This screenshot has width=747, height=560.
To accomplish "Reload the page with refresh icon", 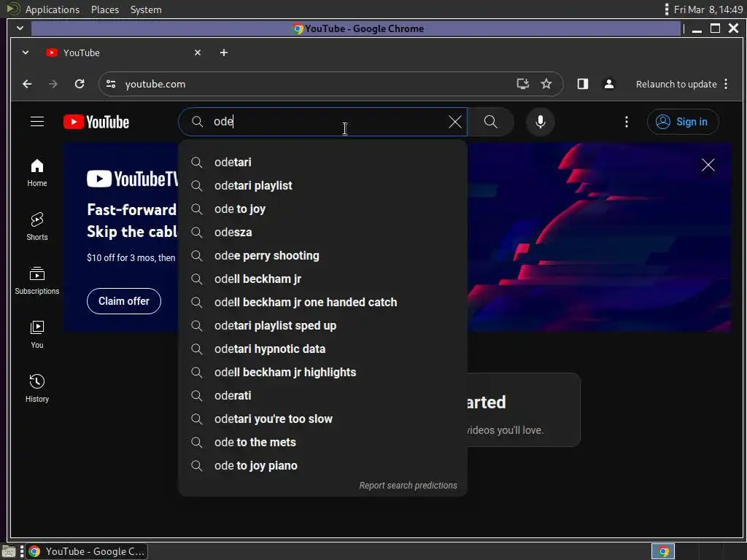I will coord(80,85).
